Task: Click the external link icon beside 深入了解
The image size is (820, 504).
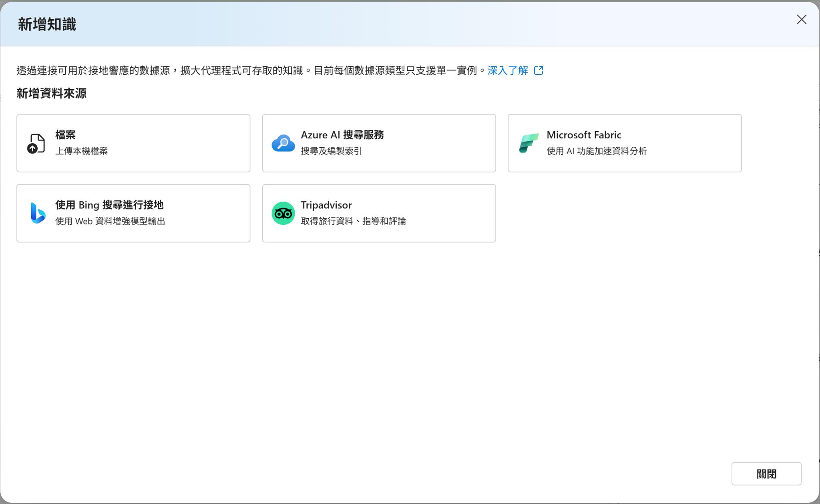Action: [539, 70]
